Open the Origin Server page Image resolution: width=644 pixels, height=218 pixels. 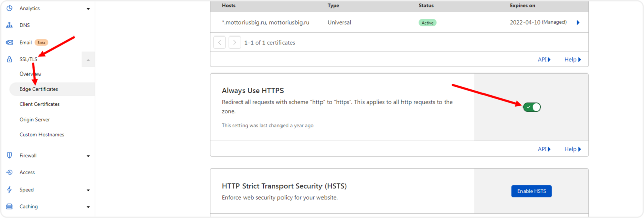click(34, 120)
